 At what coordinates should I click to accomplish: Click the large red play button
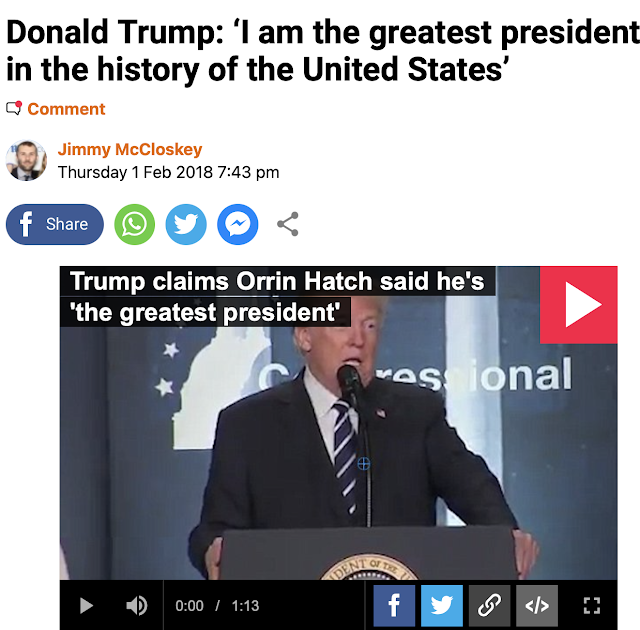pyautogui.click(x=579, y=305)
